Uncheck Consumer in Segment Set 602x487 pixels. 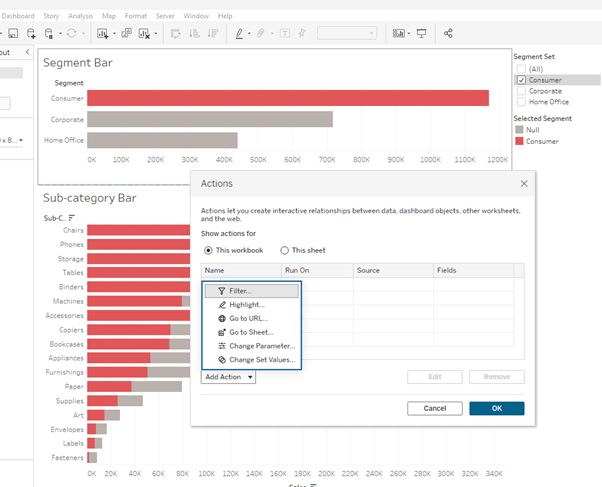coord(521,80)
